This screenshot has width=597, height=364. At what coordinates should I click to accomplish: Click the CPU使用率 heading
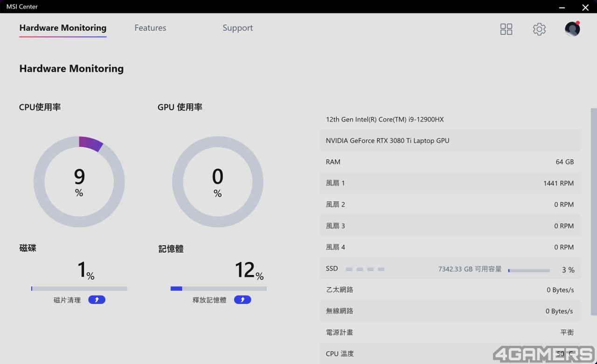tap(40, 107)
